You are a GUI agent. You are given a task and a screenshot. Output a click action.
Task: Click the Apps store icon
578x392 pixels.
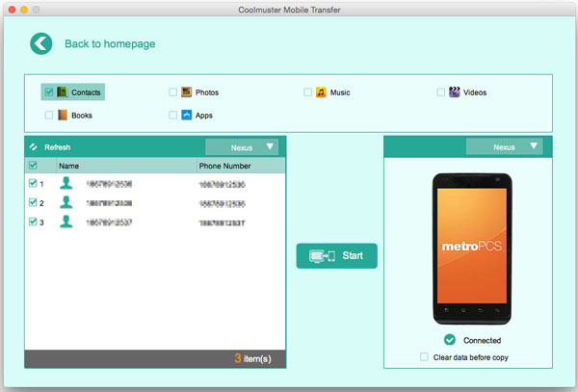187,115
